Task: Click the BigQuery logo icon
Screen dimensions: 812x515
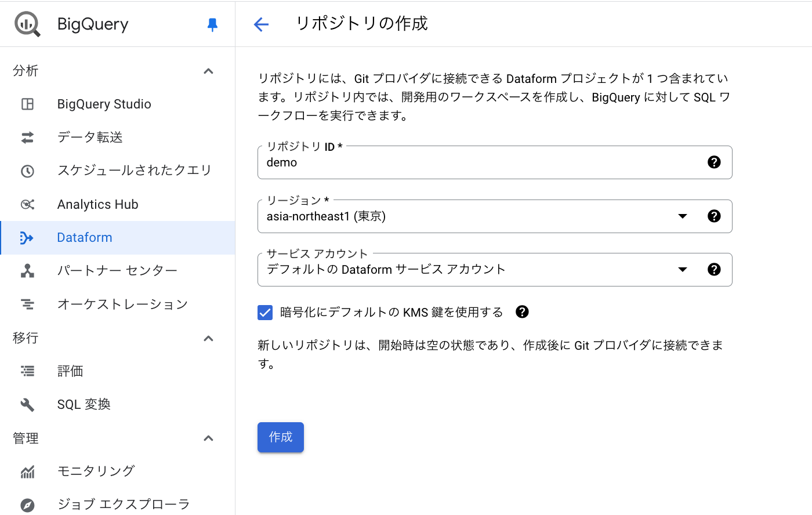Action: (27, 24)
